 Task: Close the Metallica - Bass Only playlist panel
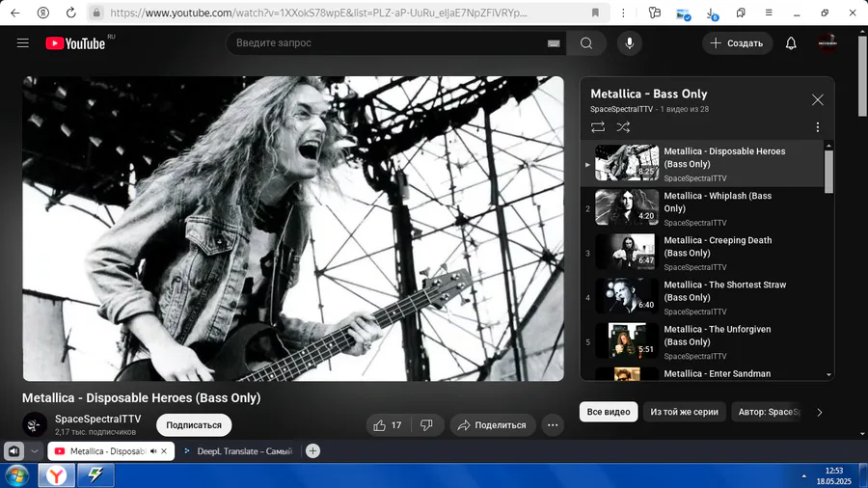[x=818, y=99]
